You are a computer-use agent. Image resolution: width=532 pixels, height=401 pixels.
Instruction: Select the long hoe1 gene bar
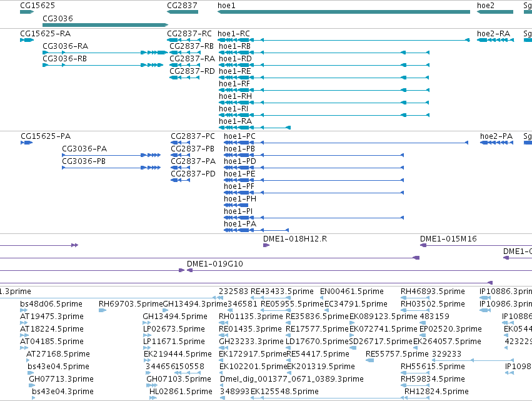(x=344, y=12)
